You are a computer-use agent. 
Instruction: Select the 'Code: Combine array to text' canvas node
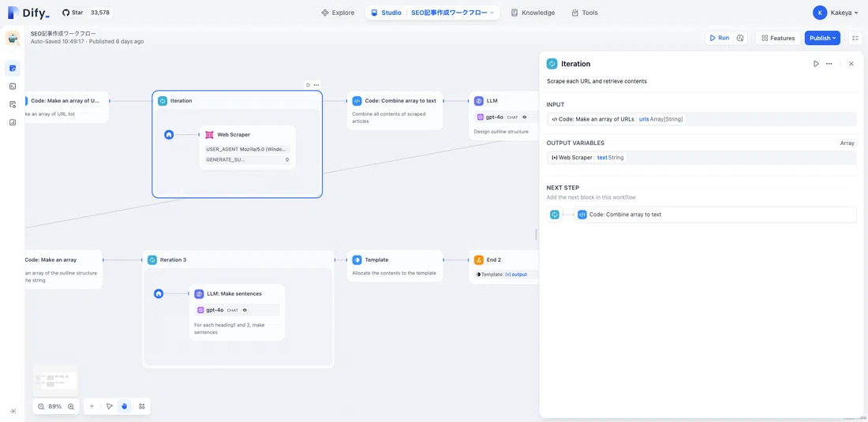395,110
